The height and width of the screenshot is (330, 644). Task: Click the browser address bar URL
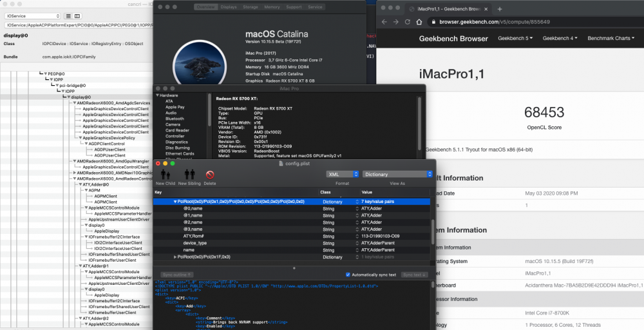click(x=495, y=22)
